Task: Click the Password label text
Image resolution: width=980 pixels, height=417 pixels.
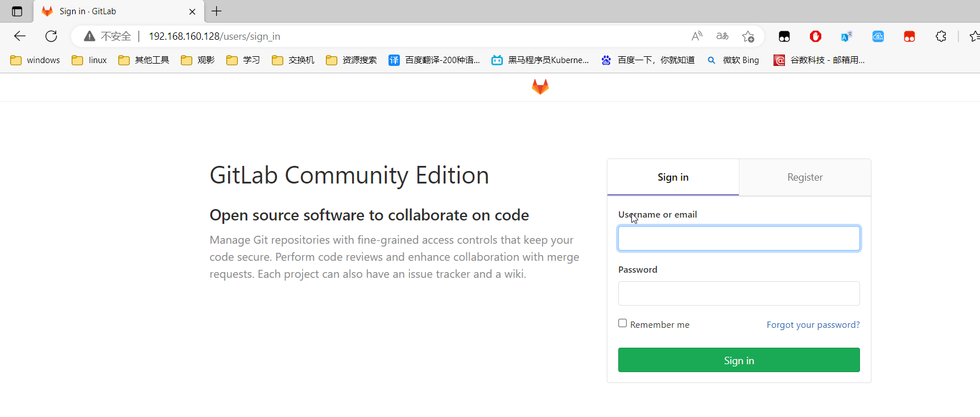Action: pos(638,270)
